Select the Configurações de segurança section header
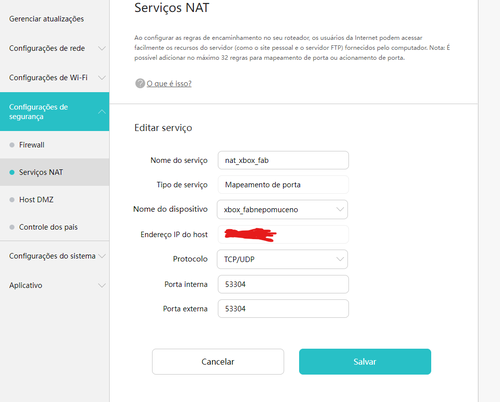Screen dimensions: 500x402 point(54,112)
